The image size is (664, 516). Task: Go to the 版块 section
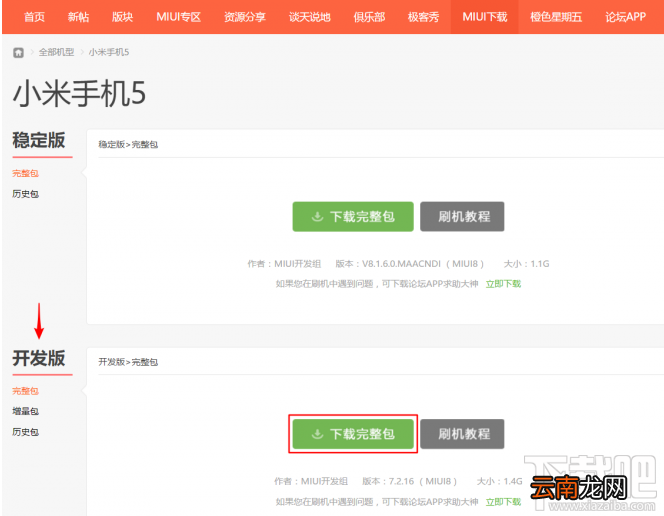click(x=122, y=17)
